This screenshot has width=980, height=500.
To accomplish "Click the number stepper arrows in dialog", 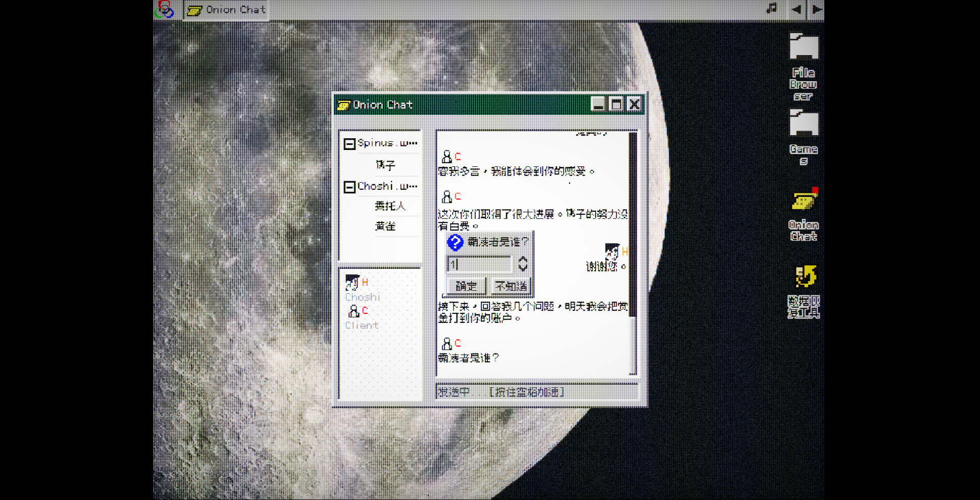I will click(523, 264).
